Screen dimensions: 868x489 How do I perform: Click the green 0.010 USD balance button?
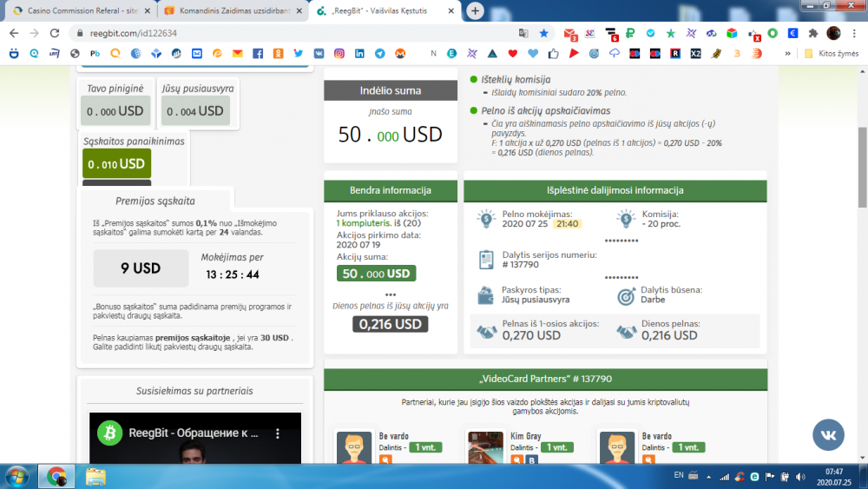pyautogui.click(x=116, y=163)
